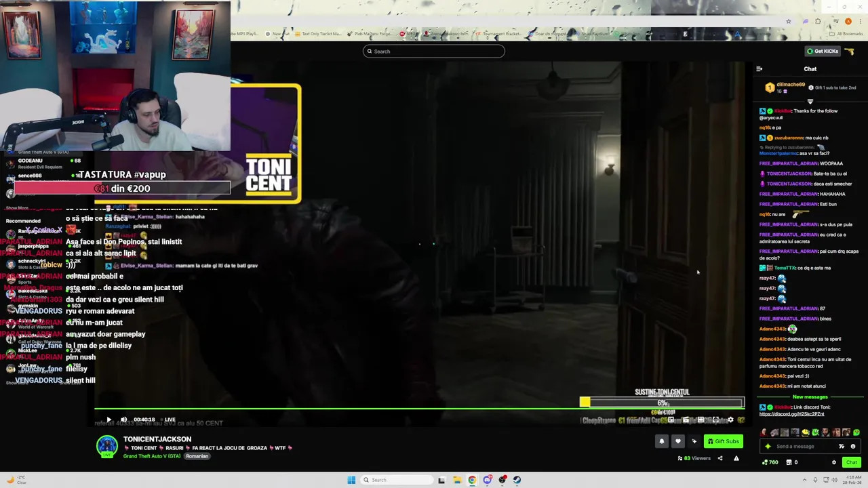Open the emote picker in chat input

[852, 447]
